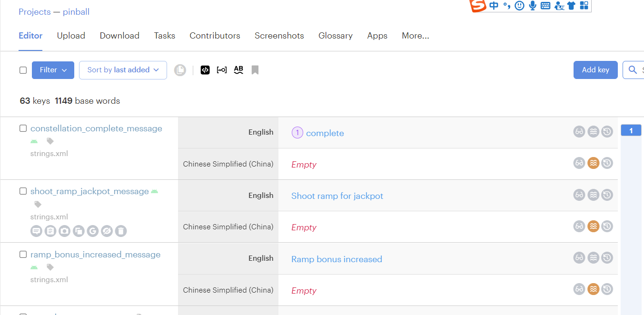Image resolution: width=644 pixels, height=315 pixels.
Task: Open the inline code markup toolbar icon
Action: point(205,69)
